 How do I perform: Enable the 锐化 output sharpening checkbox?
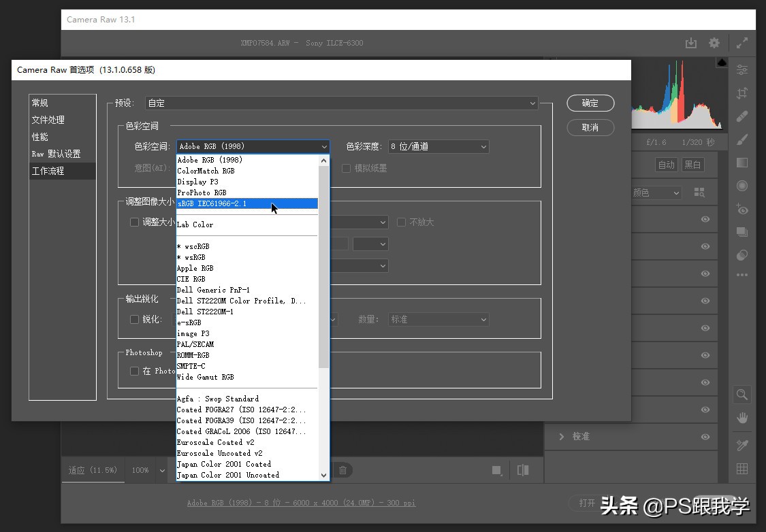(134, 319)
